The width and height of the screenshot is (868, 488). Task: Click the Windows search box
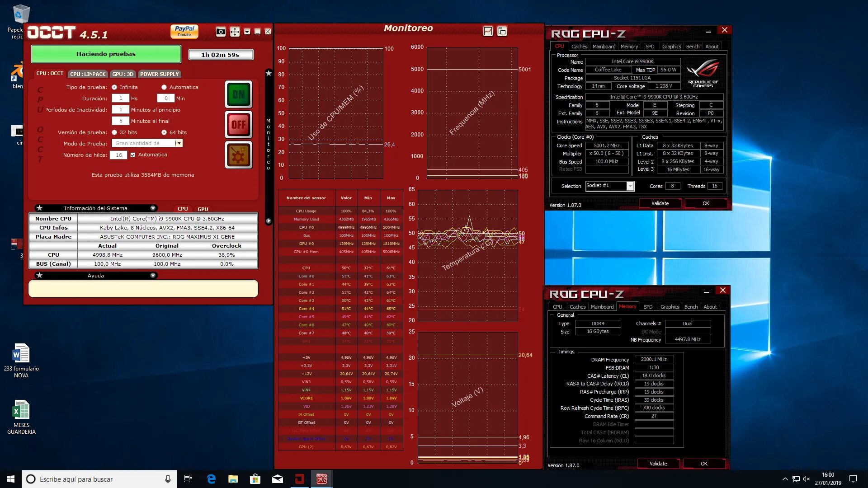pos(99,479)
